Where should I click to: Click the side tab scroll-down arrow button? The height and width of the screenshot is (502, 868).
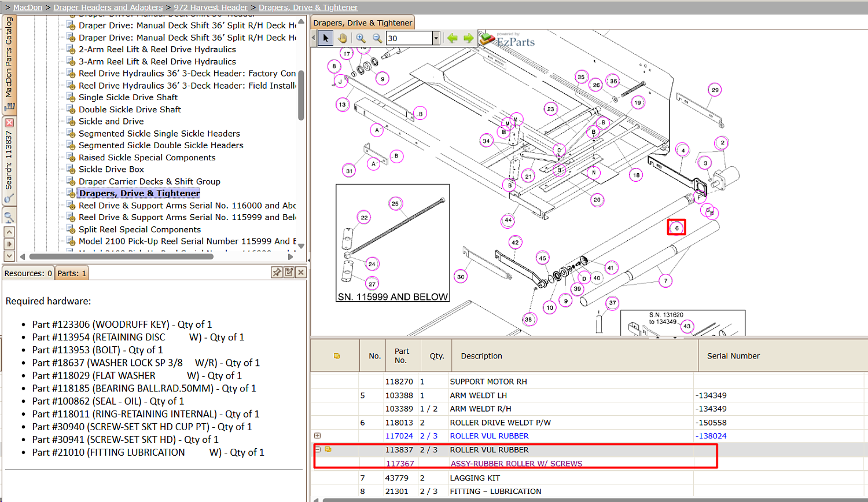pyautogui.click(x=9, y=255)
